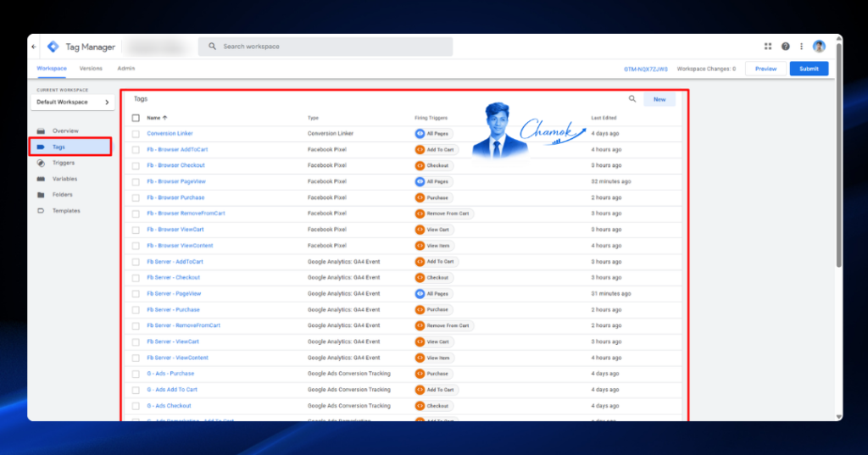Open the Fb Server - Purchase tag link
Image resolution: width=868 pixels, height=455 pixels.
click(173, 310)
